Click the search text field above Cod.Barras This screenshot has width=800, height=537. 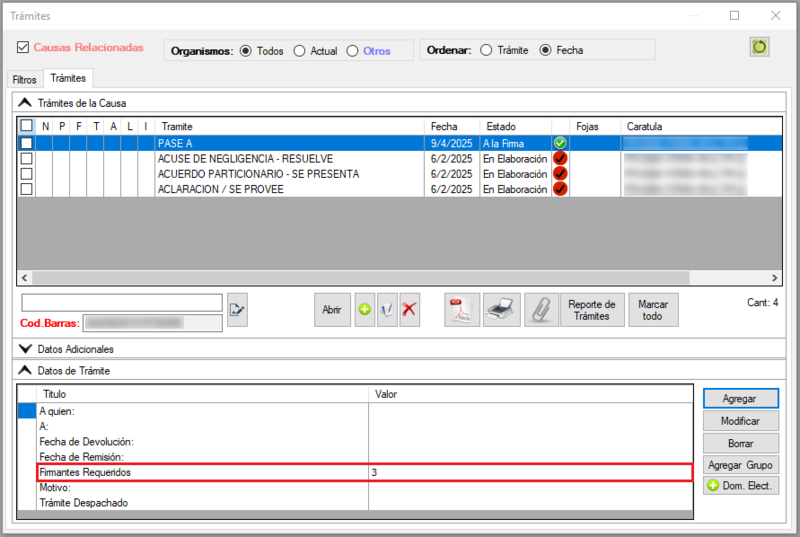point(122,302)
